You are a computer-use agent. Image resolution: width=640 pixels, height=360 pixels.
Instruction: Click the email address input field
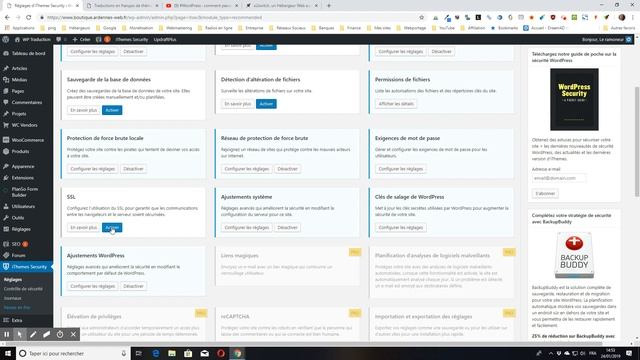[x=559, y=178]
